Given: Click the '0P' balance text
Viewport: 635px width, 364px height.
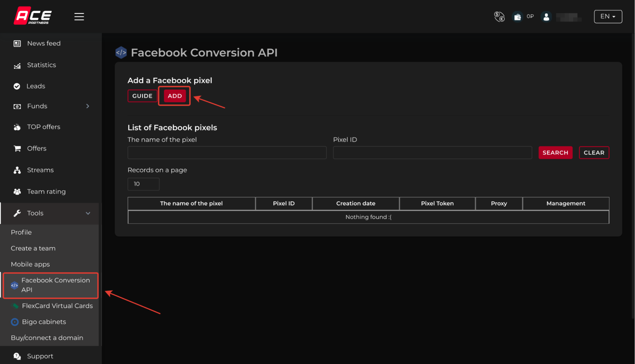Looking at the screenshot, I should pos(530,17).
